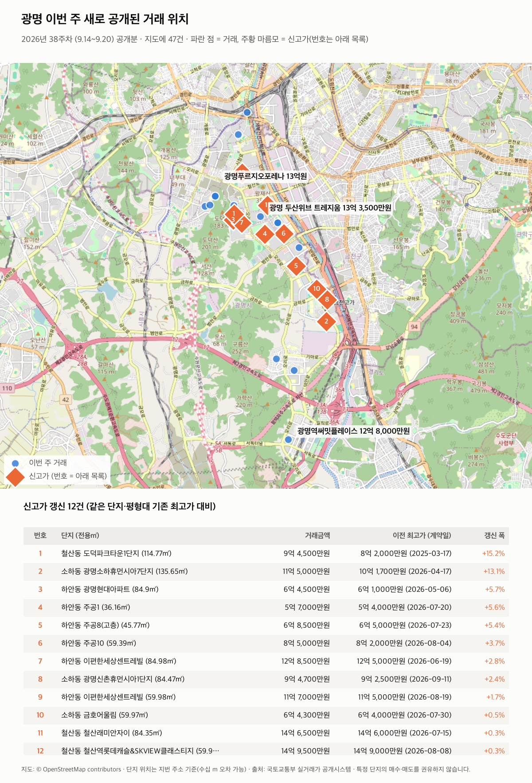Click the 이전 최고가 (계약일) column header

point(422,536)
